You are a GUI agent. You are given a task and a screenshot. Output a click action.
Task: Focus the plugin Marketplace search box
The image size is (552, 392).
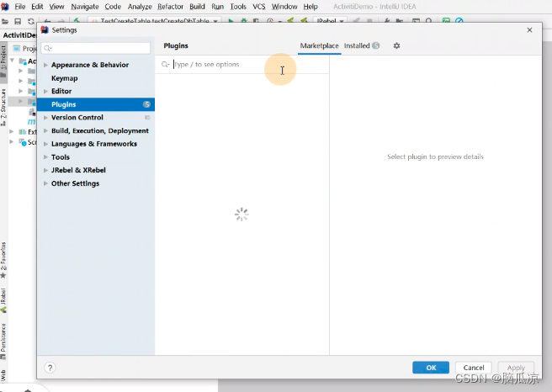[x=243, y=65]
